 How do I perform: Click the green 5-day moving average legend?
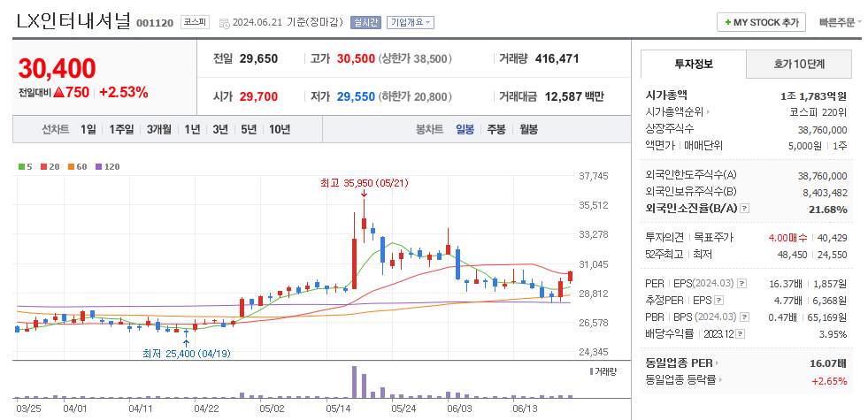[25, 166]
